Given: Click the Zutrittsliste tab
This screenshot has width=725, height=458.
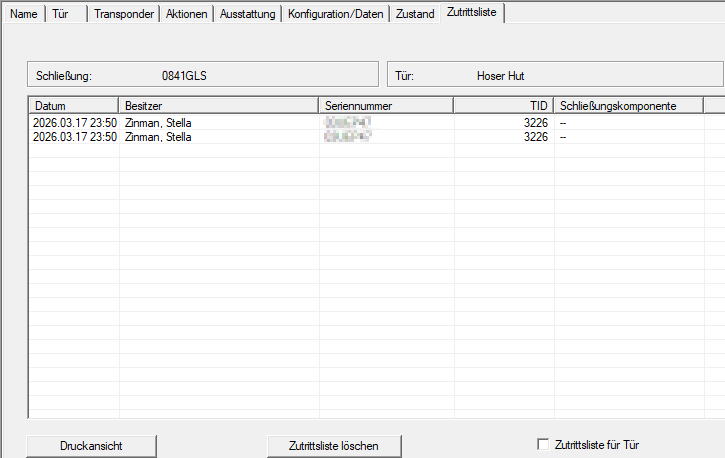Looking at the screenshot, I should point(472,13).
